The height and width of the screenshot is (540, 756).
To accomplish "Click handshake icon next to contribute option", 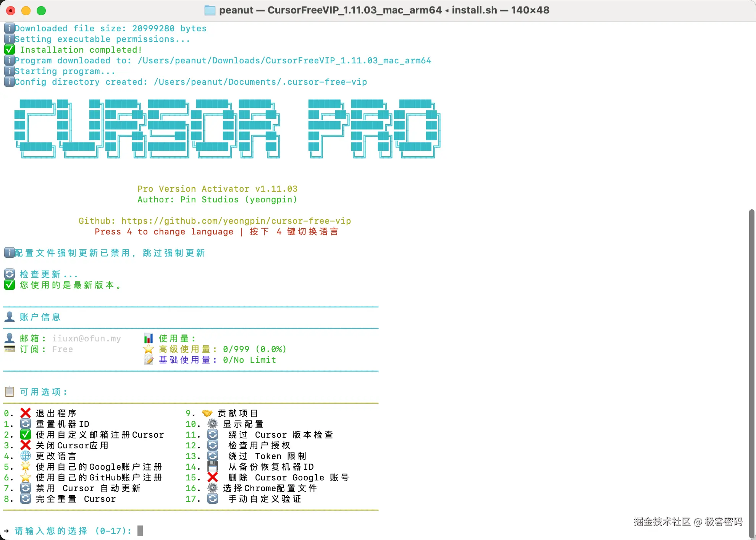I will pyautogui.click(x=207, y=413).
